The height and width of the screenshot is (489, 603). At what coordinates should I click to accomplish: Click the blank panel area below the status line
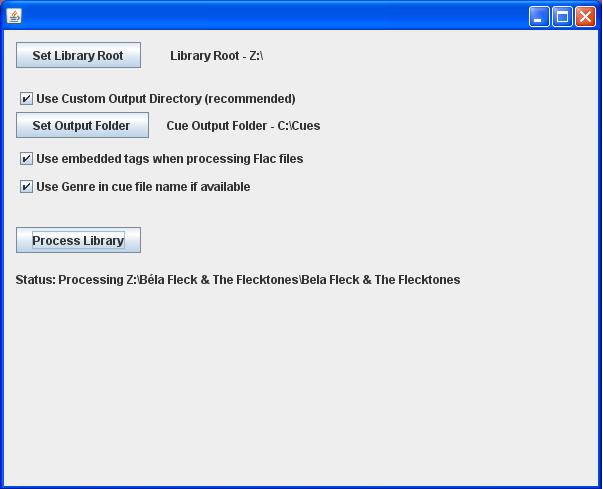pyautogui.click(x=300, y=390)
